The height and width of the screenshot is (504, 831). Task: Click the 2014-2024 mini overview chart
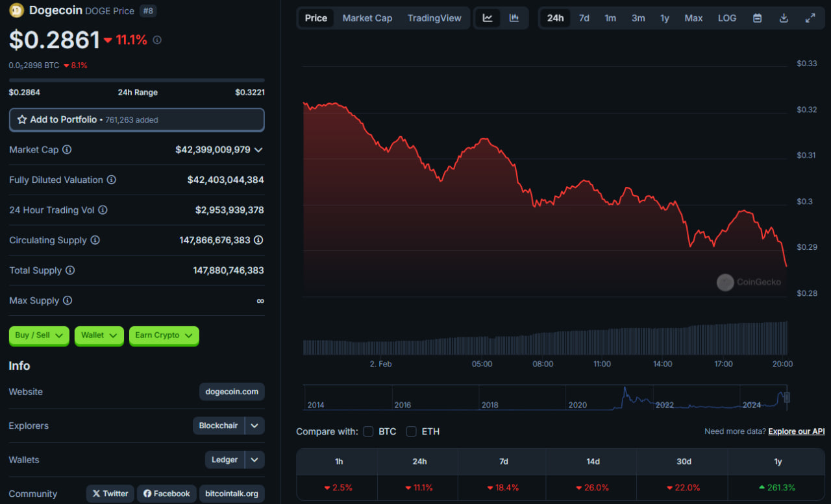point(545,398)
